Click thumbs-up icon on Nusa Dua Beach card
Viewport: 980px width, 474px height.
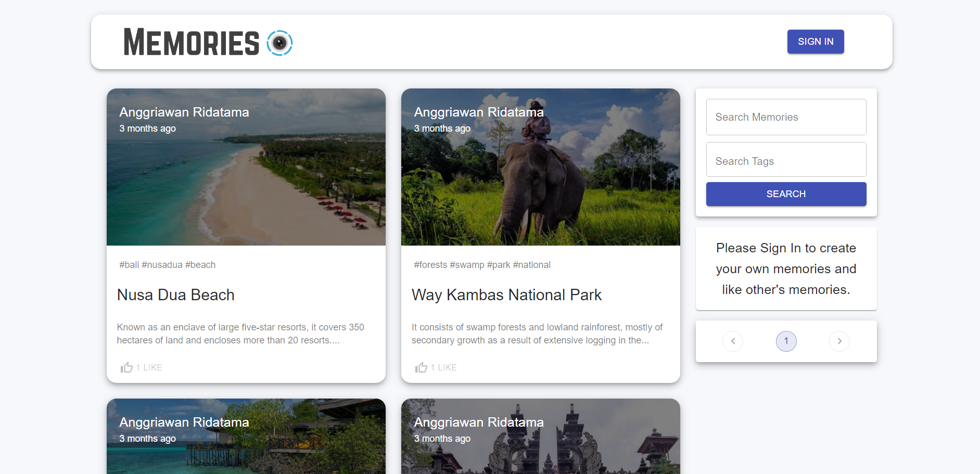click(126, 367)
